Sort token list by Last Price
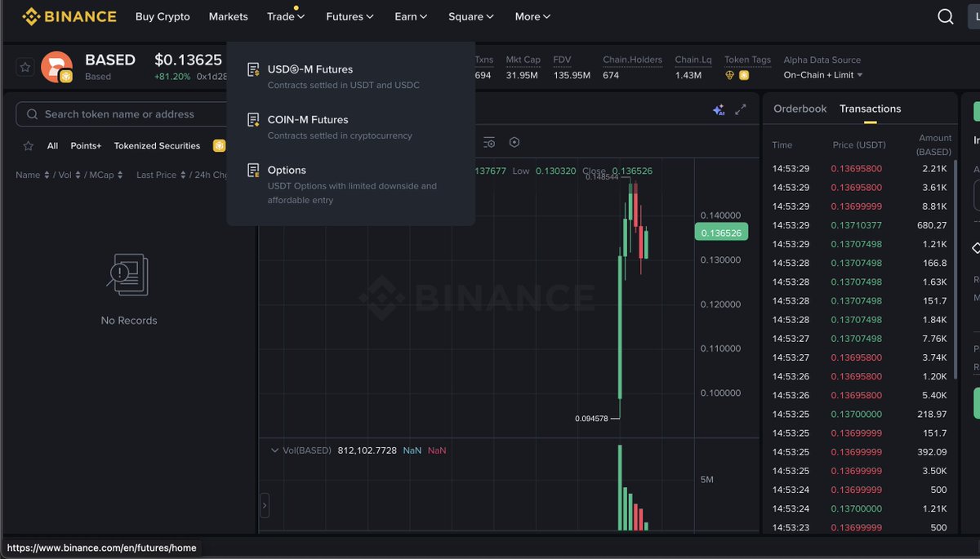Viewport: 980px width, 559px height. pyautogui.click(x=161, y=175)
